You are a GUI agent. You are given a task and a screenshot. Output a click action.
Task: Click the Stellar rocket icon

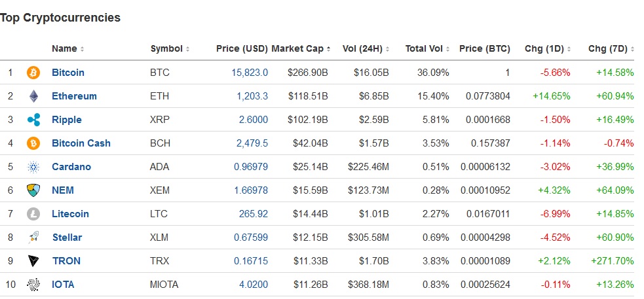[33, 237]
